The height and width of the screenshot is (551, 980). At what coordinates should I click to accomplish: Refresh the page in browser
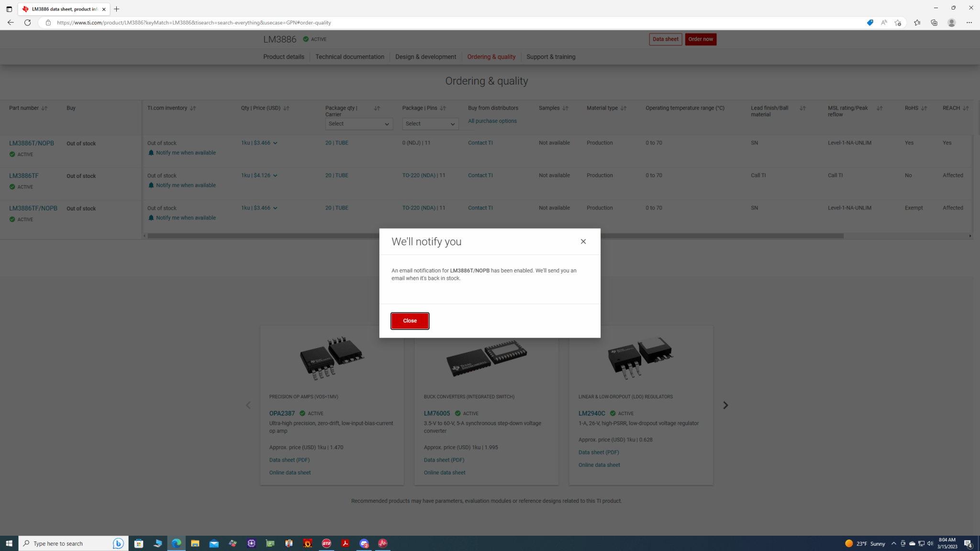coord(28,22)
